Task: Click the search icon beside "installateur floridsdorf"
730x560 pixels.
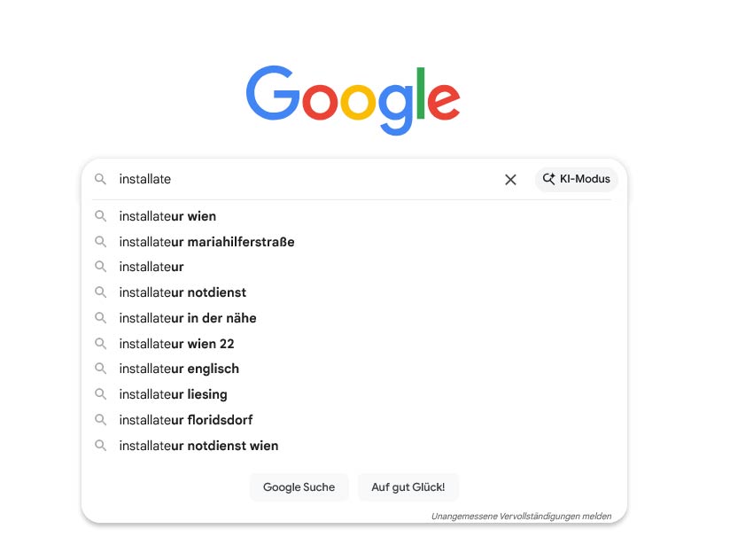Action: coord(101,420)
